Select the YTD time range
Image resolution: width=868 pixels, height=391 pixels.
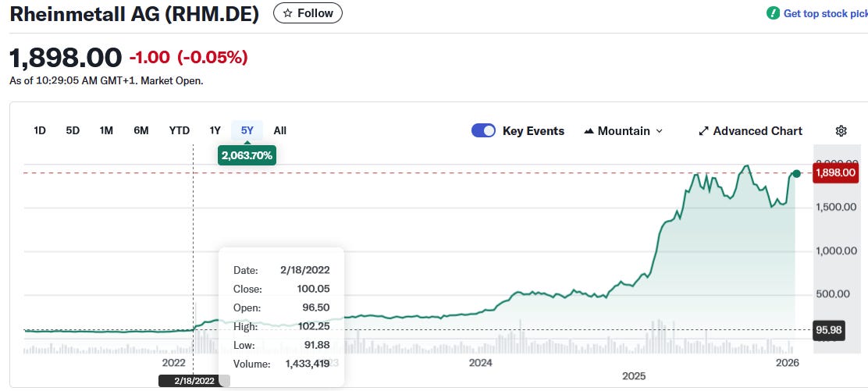point(180,130)
